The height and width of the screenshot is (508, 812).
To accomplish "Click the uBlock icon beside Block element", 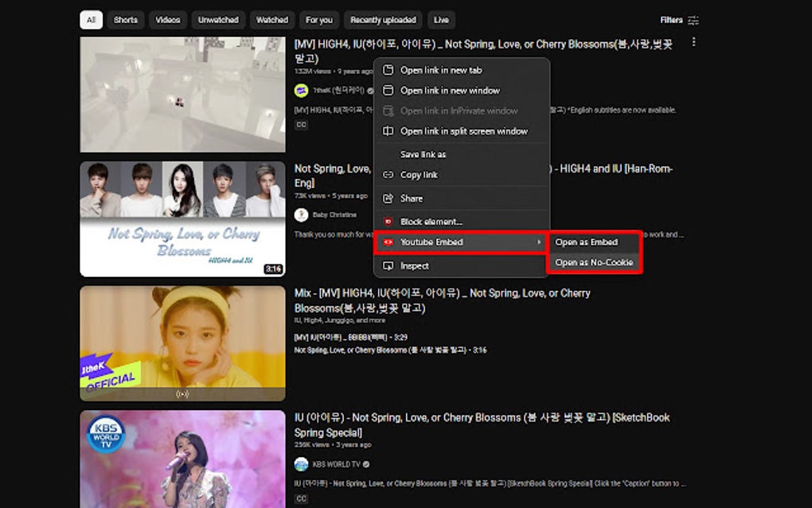I will tap(388, 221).
